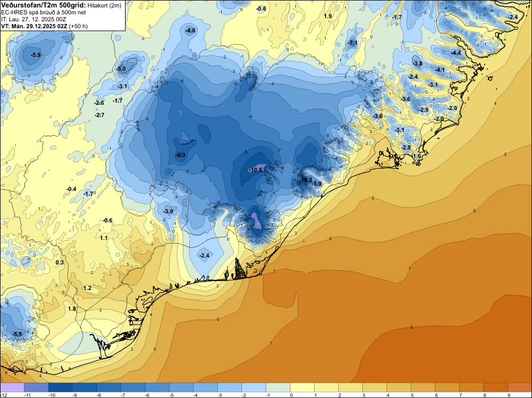Click the -3.9 temperature value

[x=168, y=211]
